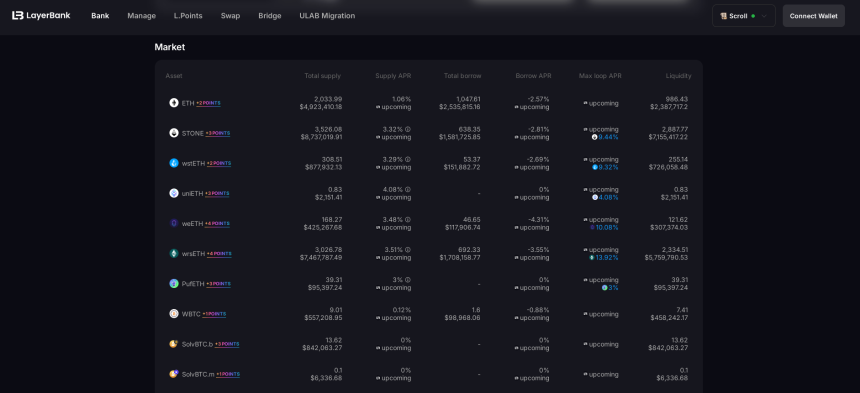Click the STONE token icon
Viewport: 860px width, 393px height.
tap(174, 133)
